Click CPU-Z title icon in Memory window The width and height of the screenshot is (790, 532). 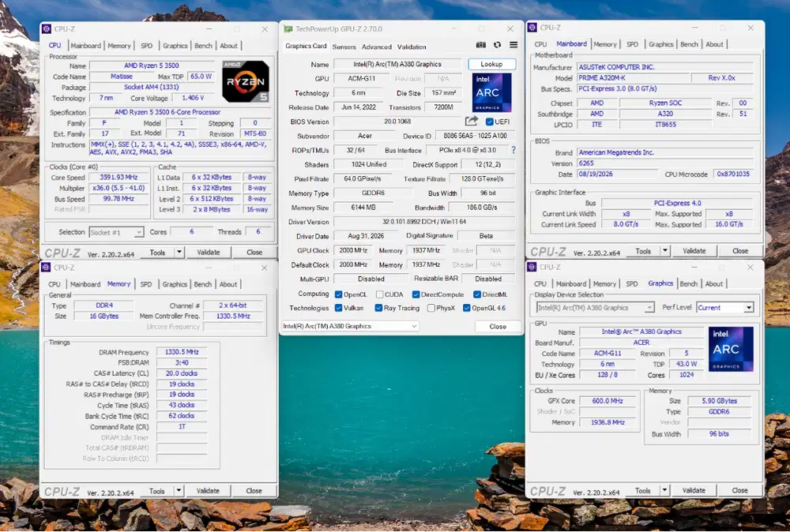[x=46, y=268]
